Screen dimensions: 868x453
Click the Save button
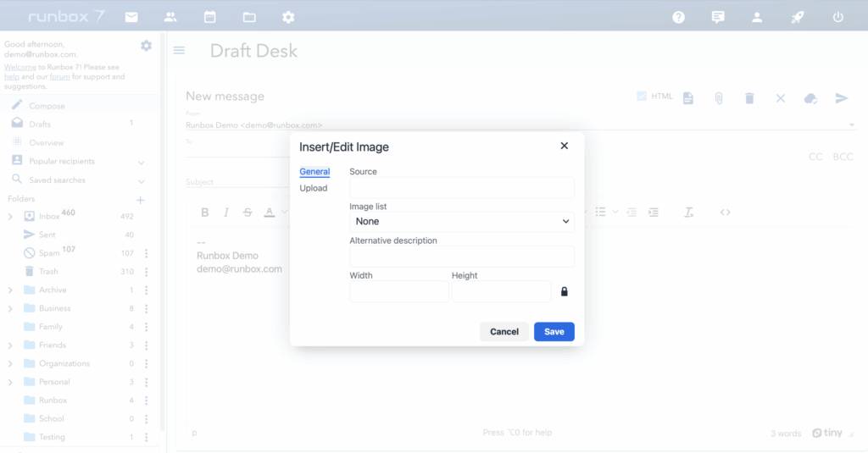554,332
